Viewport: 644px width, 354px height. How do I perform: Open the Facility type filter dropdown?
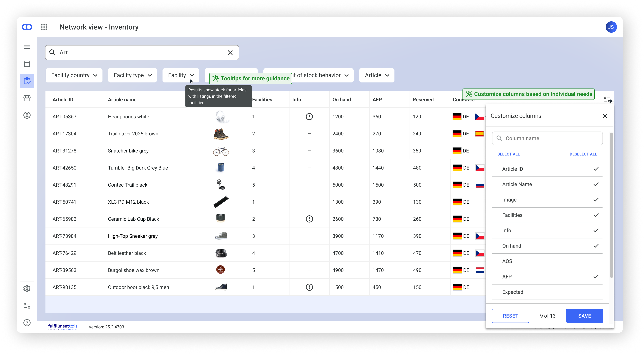[132, 75]
